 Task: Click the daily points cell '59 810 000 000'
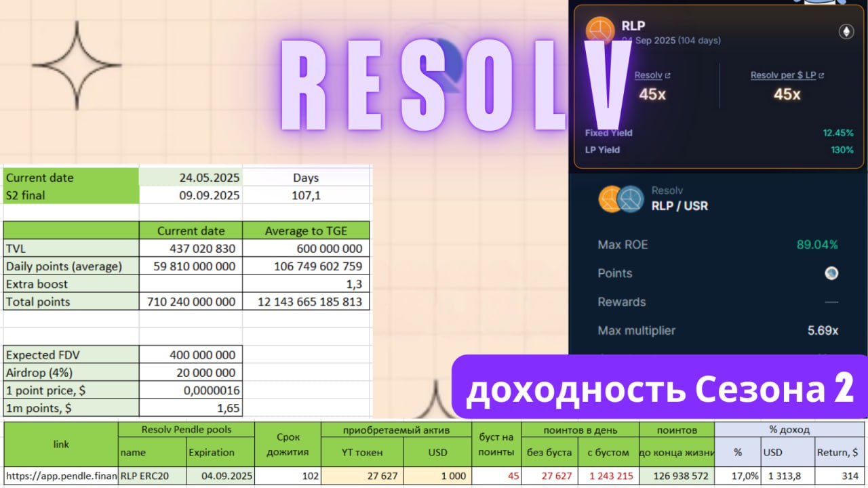tap(191, 266)
